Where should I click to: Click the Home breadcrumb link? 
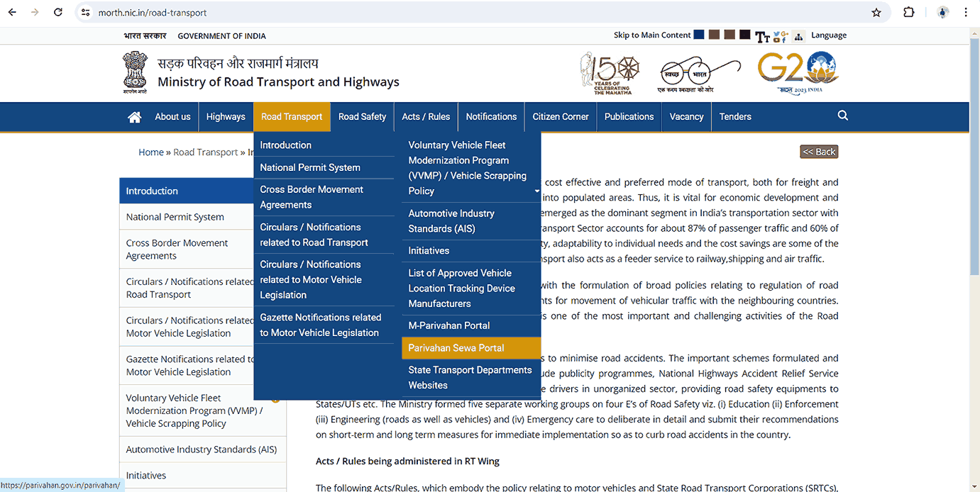[151, 152]
